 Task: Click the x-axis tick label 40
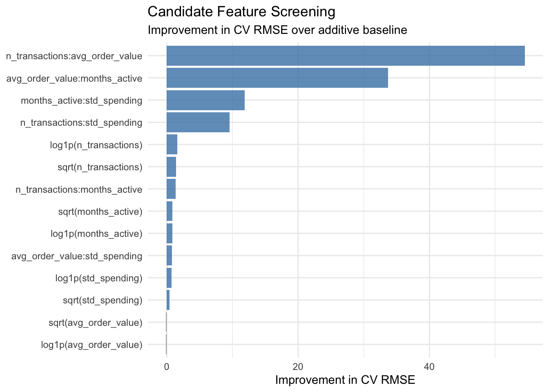[429, 367]
